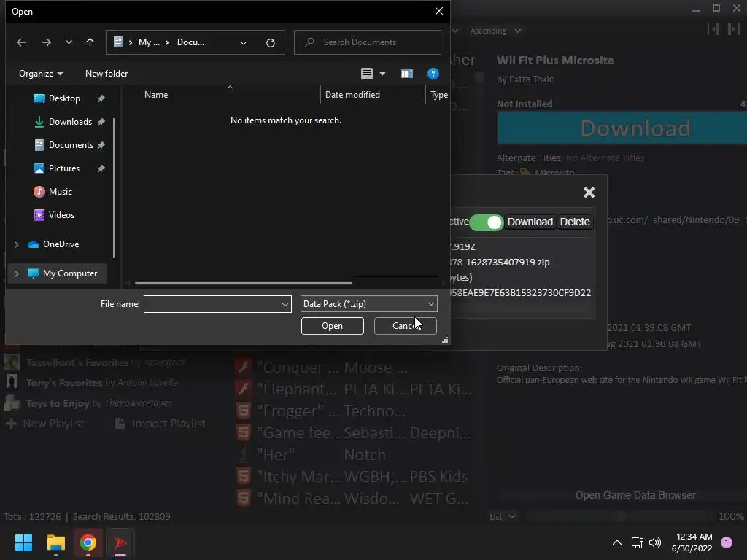Cancel the Open file dialog
Image resolution: width=747 pixels, height=560 pixels.
406,326
